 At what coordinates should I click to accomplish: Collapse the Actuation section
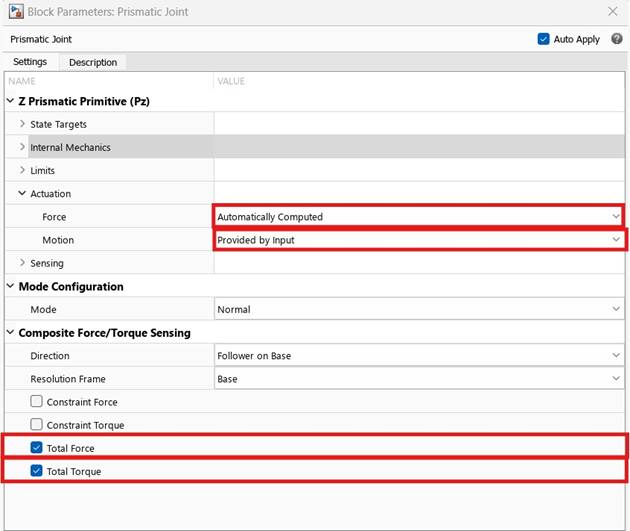pos(22,194)
